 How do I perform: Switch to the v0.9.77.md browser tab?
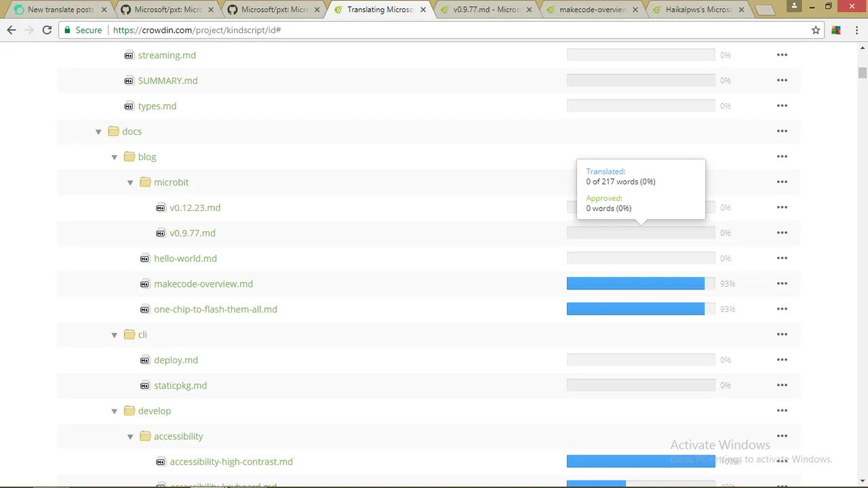coord(487,9)
